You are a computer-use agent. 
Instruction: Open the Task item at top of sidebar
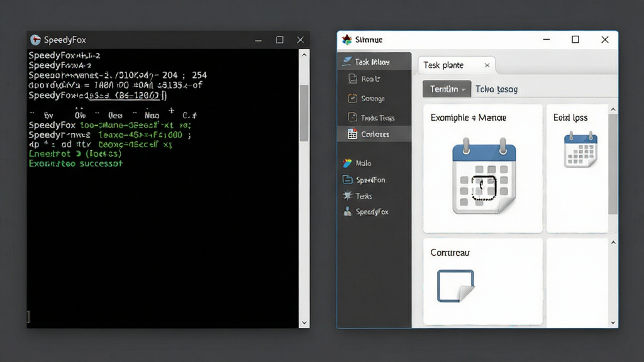[374, 62]
